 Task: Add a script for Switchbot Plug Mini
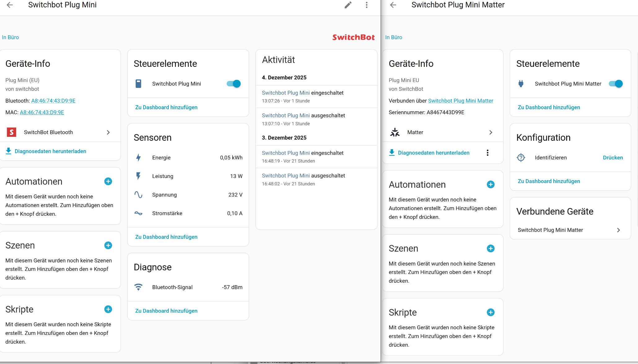(x=108, y=309)
